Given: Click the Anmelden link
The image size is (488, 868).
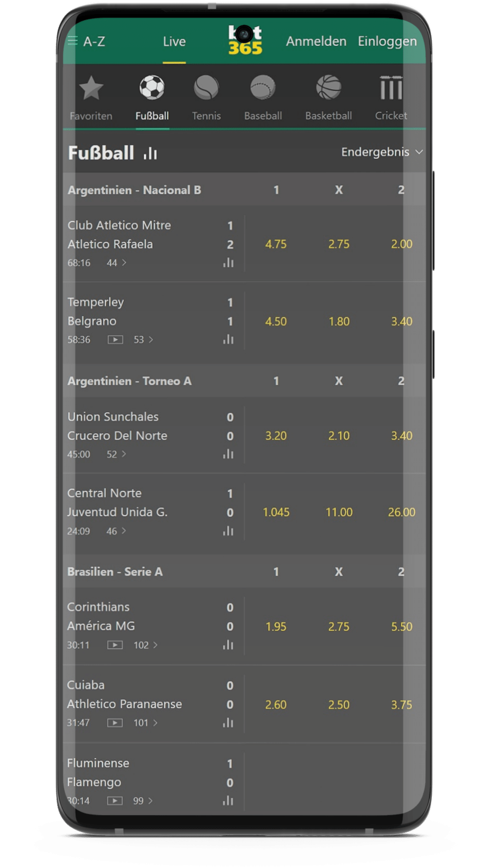Looking at the screenshot, I should pos(315,42).
